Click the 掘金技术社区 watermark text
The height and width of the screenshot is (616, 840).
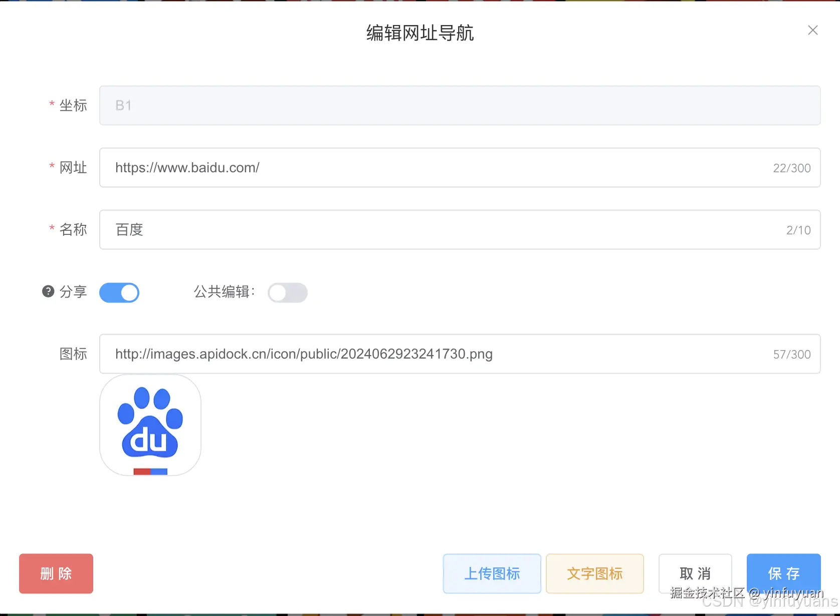(x=708, y=592)
